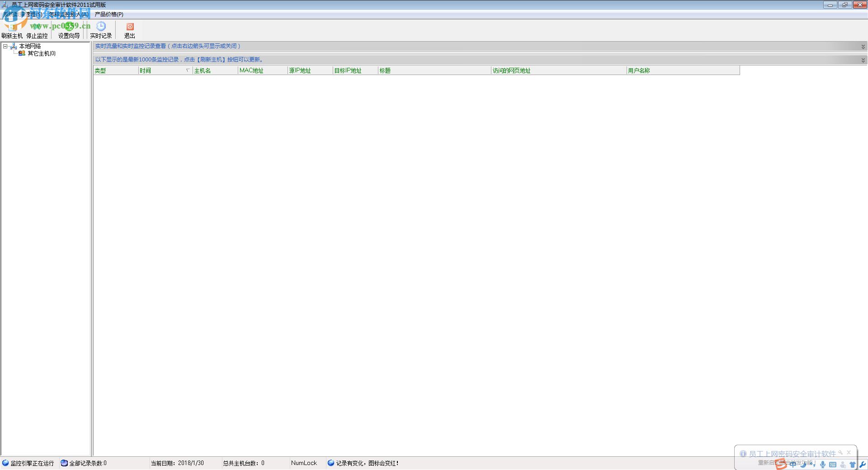Click the 主机名 column header
The image size is (868, 470).
point(215,70)
